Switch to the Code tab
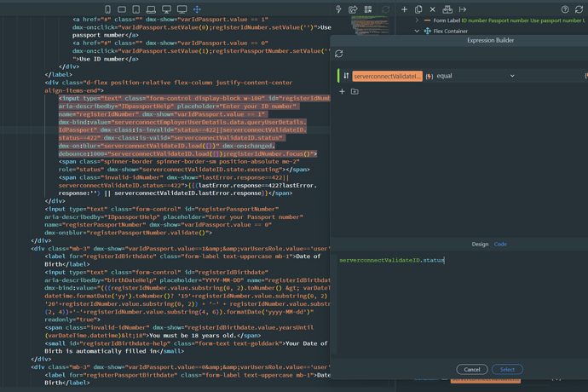The image size is (588, 392). pos(500,245)
